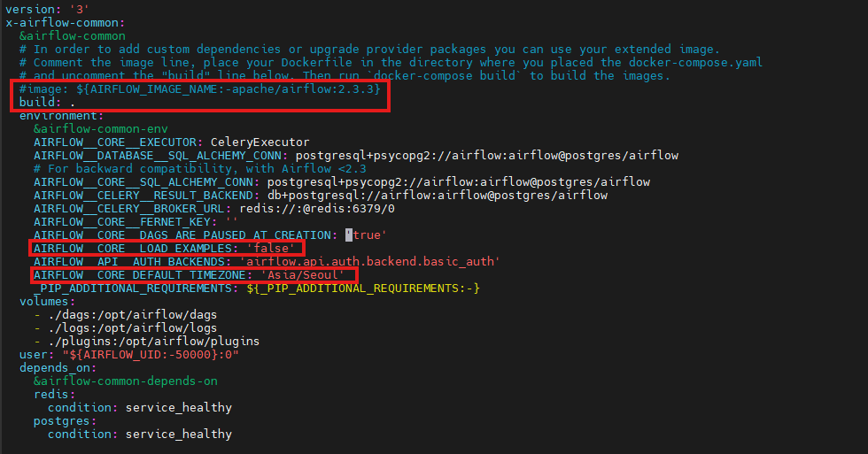Screen dimensions: 868x454
Task: Click the AIRFLOW__CORE__FERNET_KEY key
Action: (122, 221)
